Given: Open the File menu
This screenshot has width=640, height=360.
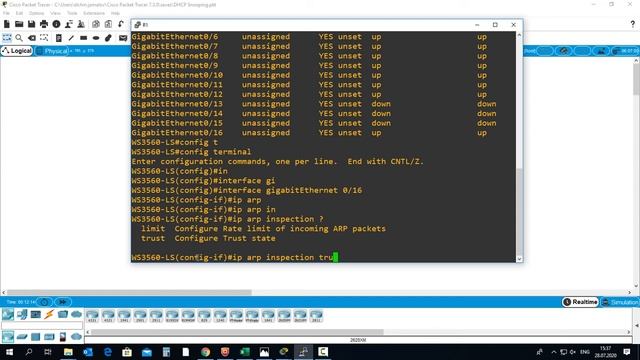Looking at the screenshot, I should coord(6,13).
